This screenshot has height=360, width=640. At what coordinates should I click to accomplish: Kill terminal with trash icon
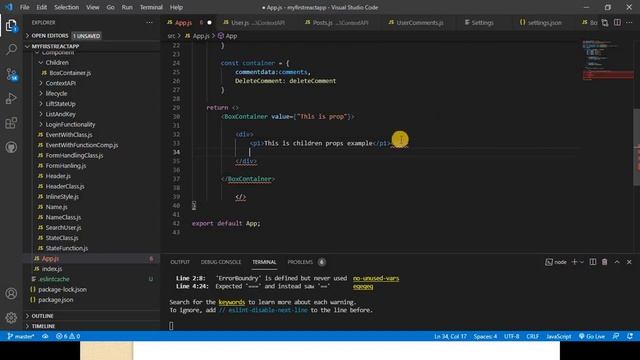(604, 262)
